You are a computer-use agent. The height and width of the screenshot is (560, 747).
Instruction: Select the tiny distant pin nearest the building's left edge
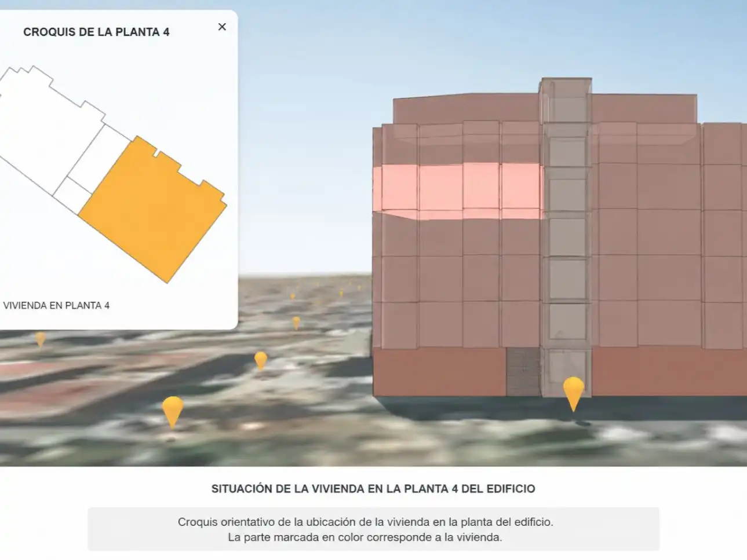click(x=359, y=287)
